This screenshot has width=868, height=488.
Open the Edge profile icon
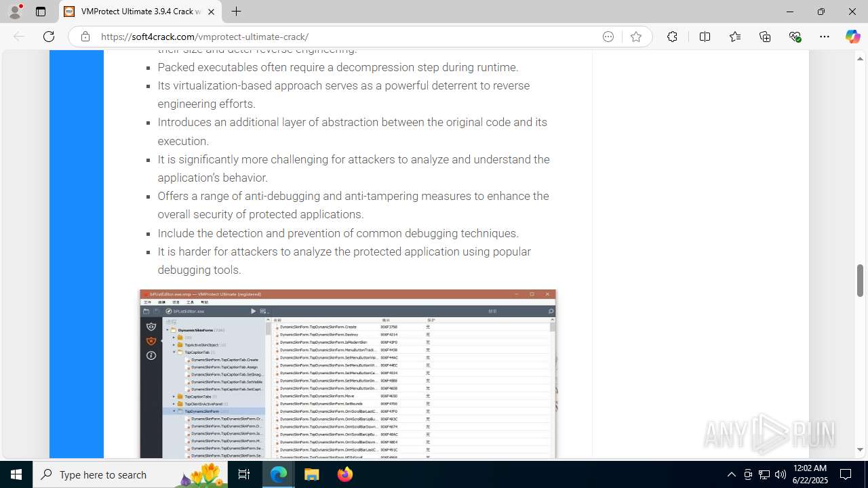click(15, 12)
